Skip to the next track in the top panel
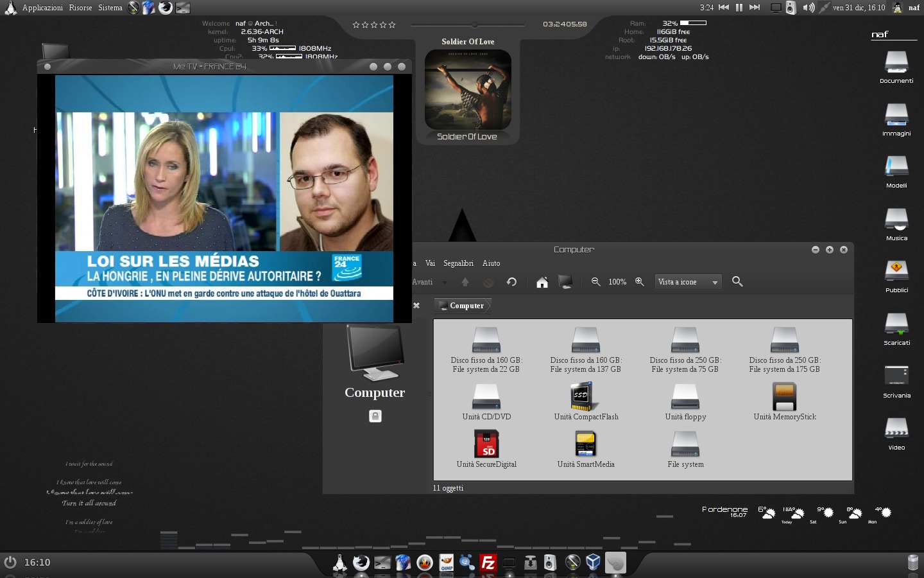Viewport: 924px width, 578px height. [755, 8]
